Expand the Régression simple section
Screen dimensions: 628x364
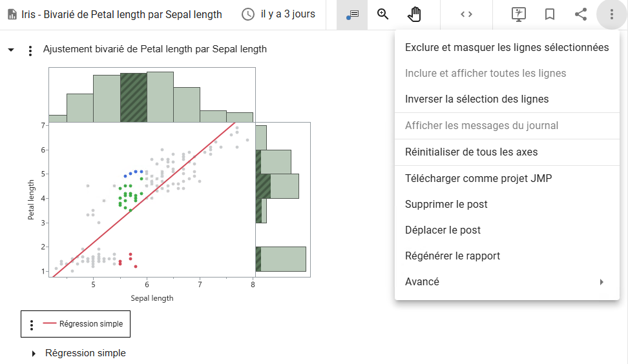tap(34, 354)
